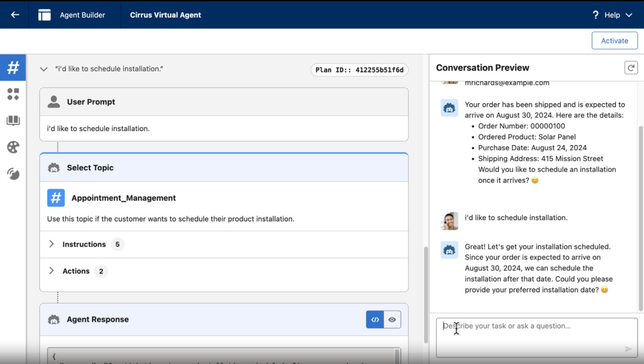The image size is (644, 364).
Task: Click the Agent Response bot icon
Action: [x=54, y=319]
